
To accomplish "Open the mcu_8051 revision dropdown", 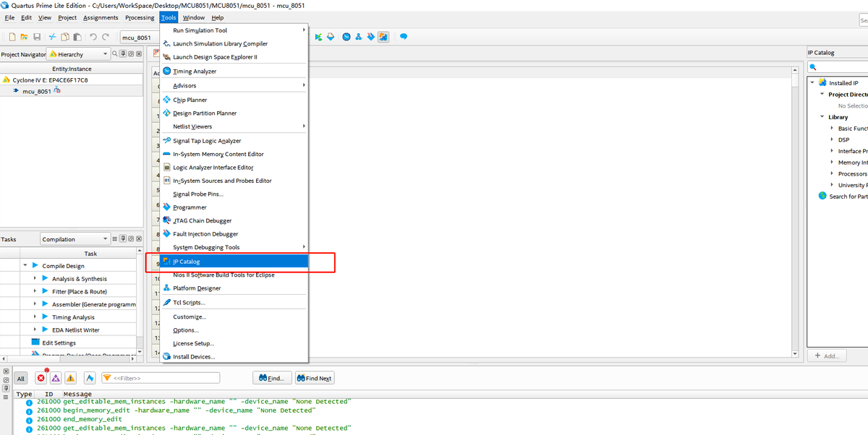I will coord(140,38).
